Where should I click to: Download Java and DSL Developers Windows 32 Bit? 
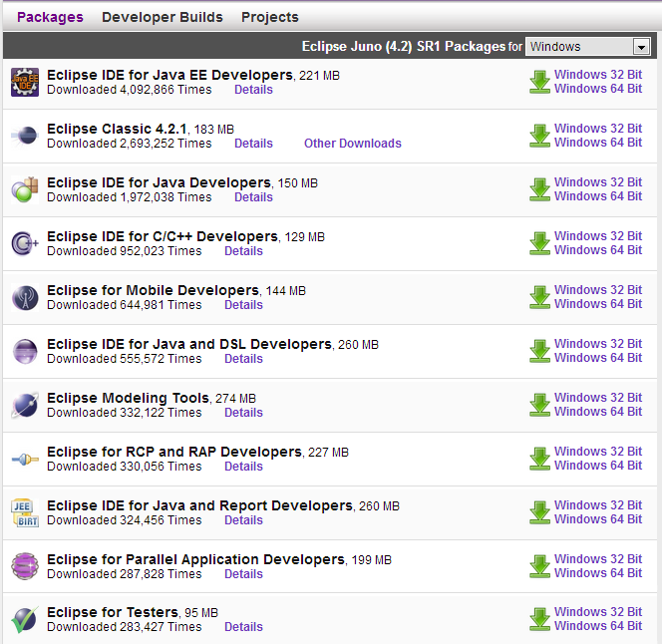coord(598,344)
